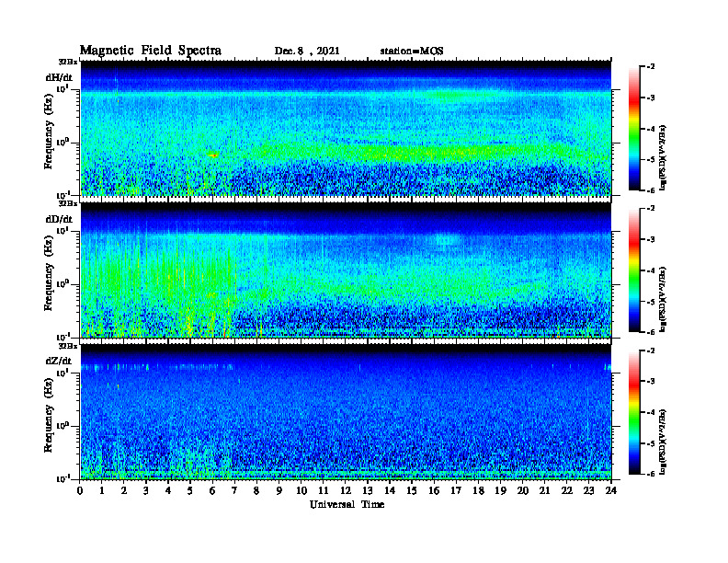
Task: Click the "24" hour tick label
Action: click(611, 490)
